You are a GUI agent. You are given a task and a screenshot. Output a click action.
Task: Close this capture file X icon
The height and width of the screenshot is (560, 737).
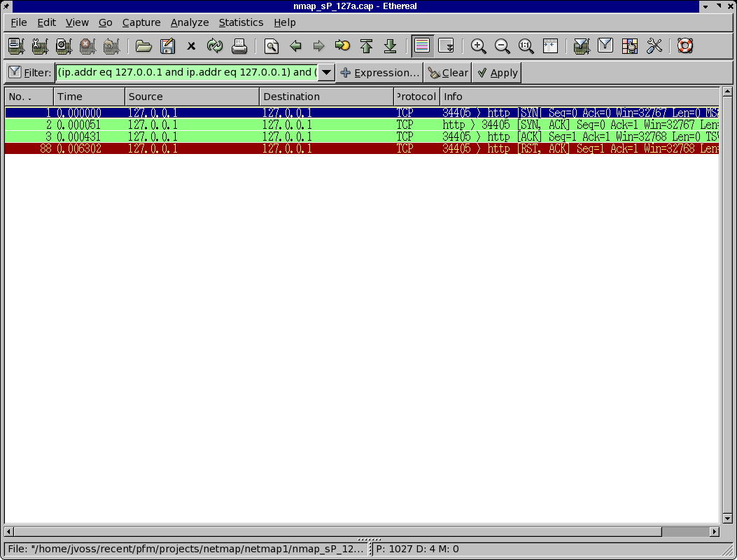tap(191, 46)
